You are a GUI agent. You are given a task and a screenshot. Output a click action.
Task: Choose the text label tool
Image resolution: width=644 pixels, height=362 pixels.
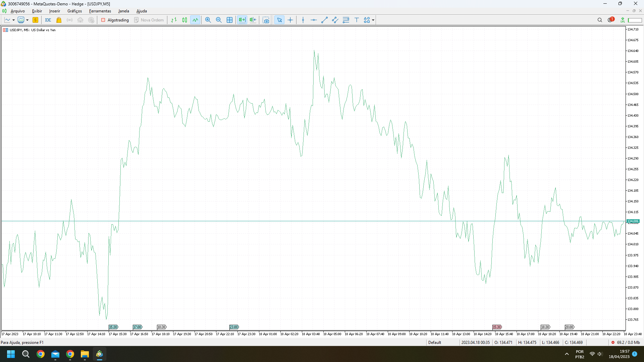[357, 20]
